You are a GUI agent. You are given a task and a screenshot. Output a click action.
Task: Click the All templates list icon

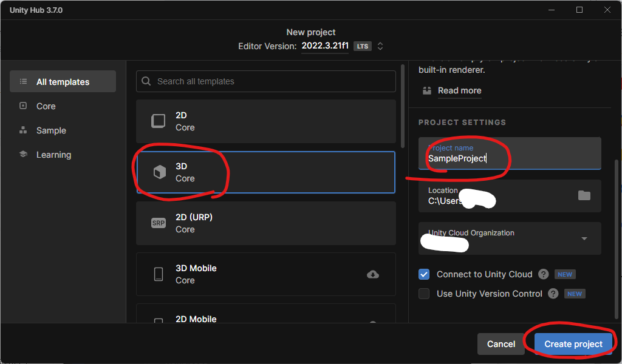point(24,81)
